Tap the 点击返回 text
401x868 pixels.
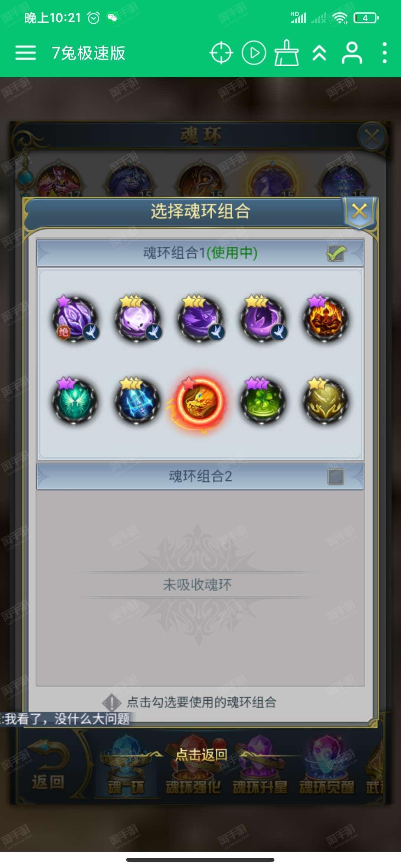coord(201,754)
